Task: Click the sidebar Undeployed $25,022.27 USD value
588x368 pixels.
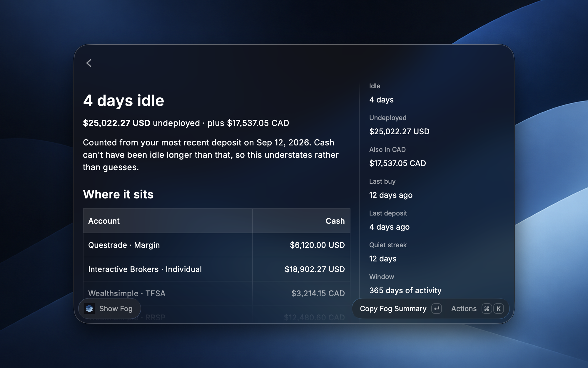Action: click(399, 132)
